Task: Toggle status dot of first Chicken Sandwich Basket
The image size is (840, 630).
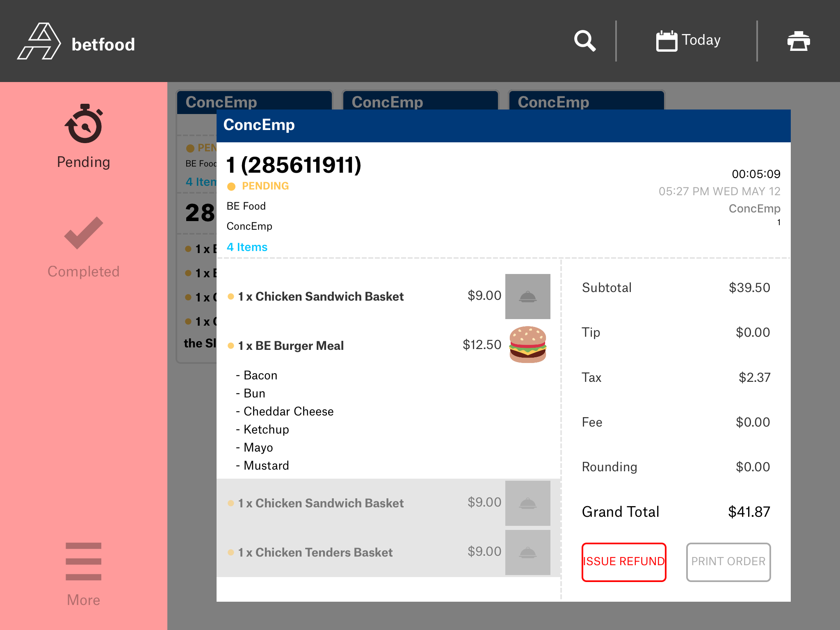Action: (231, 297)
